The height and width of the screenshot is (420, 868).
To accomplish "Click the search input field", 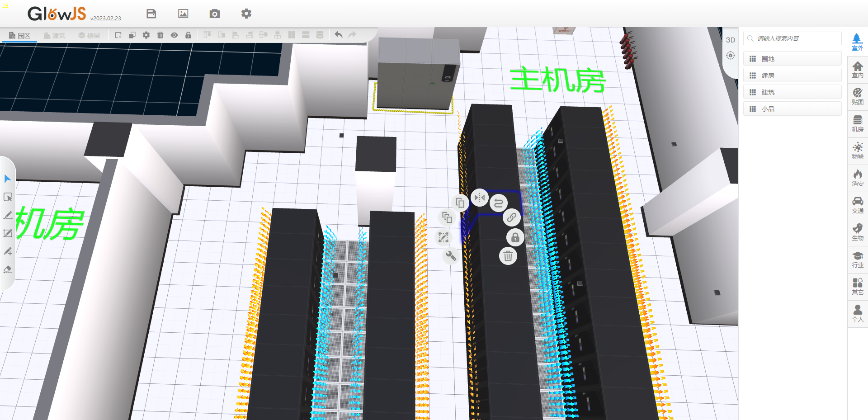I will [x=796, y=38].
